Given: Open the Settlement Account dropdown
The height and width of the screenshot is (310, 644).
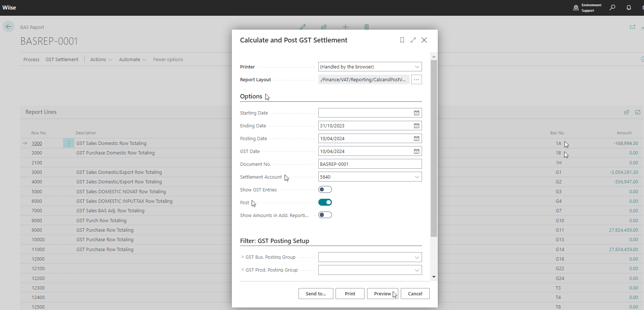Looking at the screenshot, I should point(417,177).
